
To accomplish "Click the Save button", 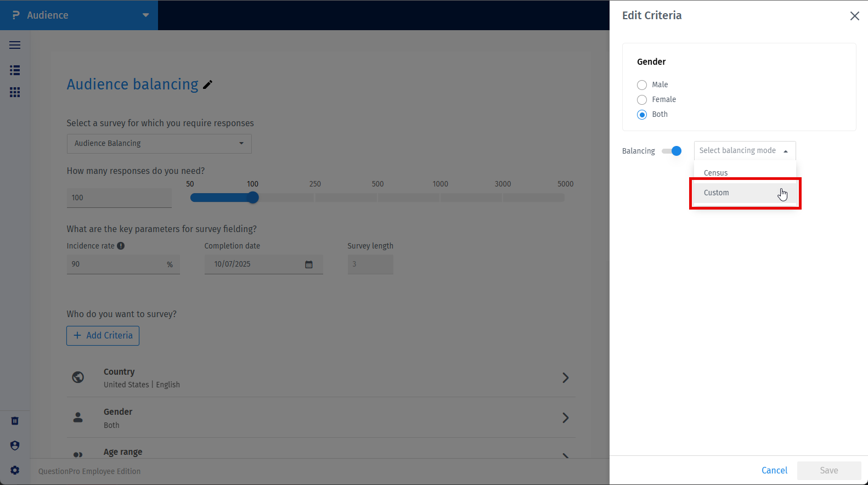I will 828,470.
